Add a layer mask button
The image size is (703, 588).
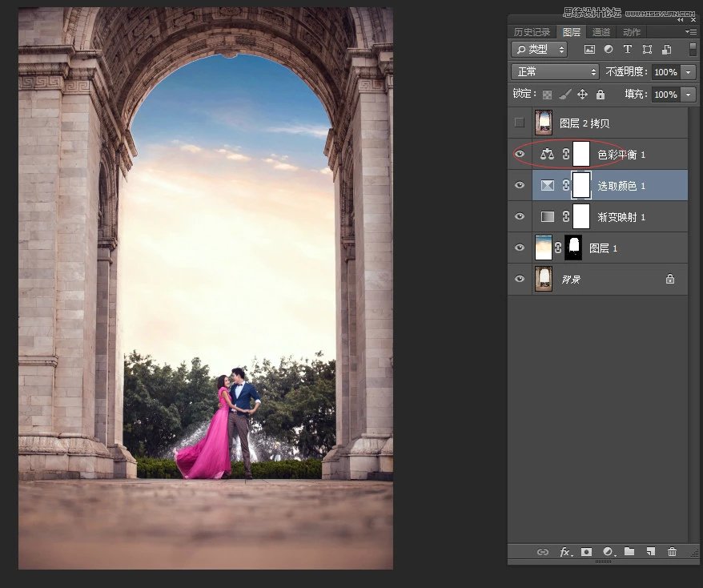click(586, 552)
